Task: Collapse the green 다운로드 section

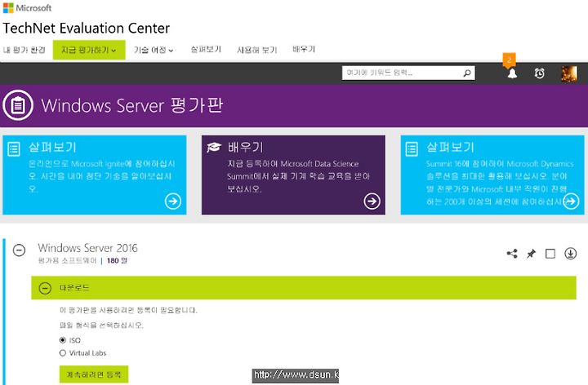Action: pos(45,288)
